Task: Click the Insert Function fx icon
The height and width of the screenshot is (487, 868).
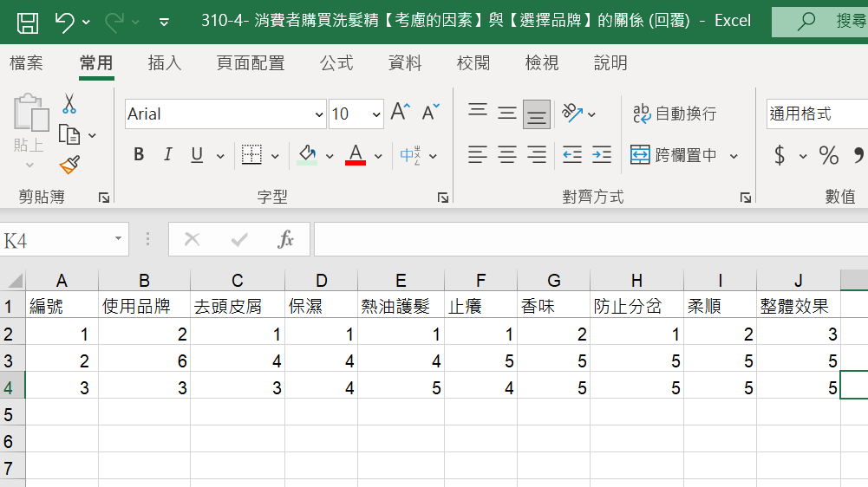Action: [286, 240]
